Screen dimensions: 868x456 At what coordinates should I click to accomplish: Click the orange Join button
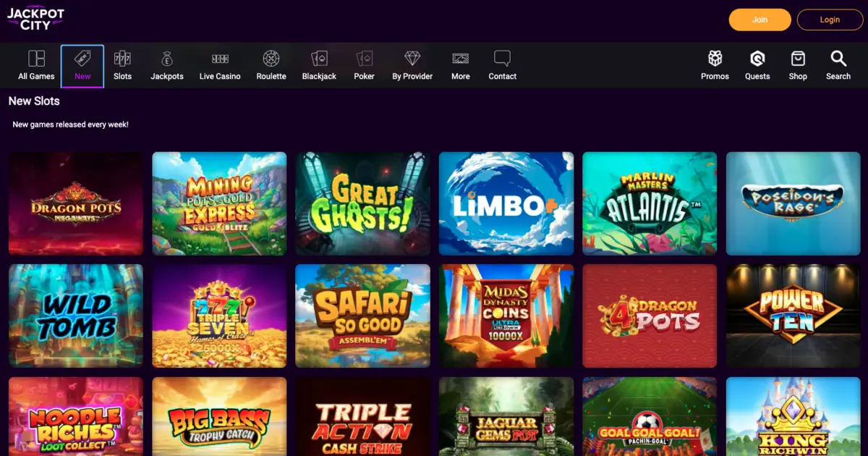(759, 20)
